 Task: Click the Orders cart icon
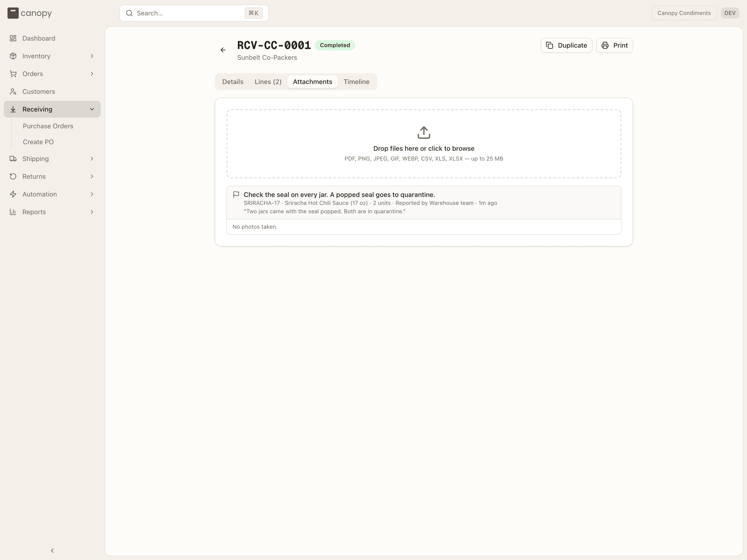(x=13, y=73)
